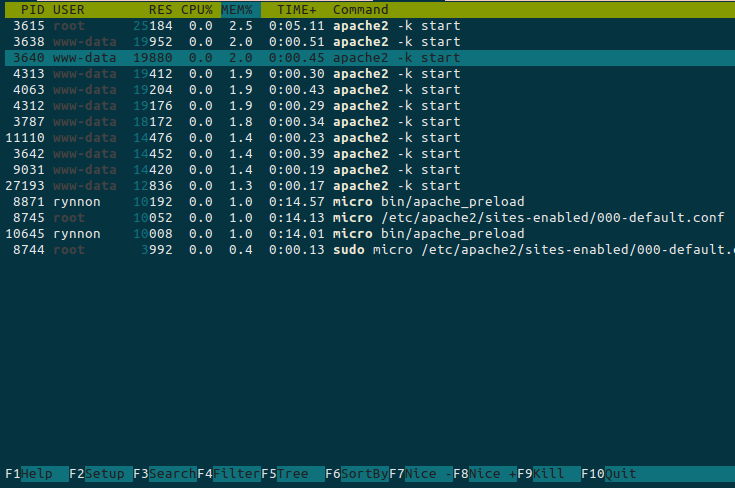Toggle F5 Tree view
Screen dimensions: 735x488
click(x=292, y=473)
